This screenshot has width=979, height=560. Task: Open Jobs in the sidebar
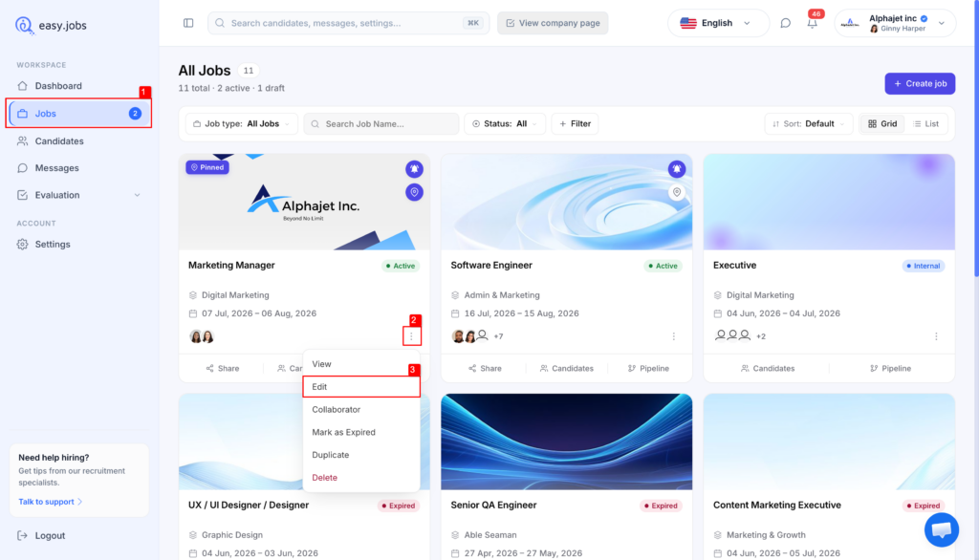click(x=79, y=114)
